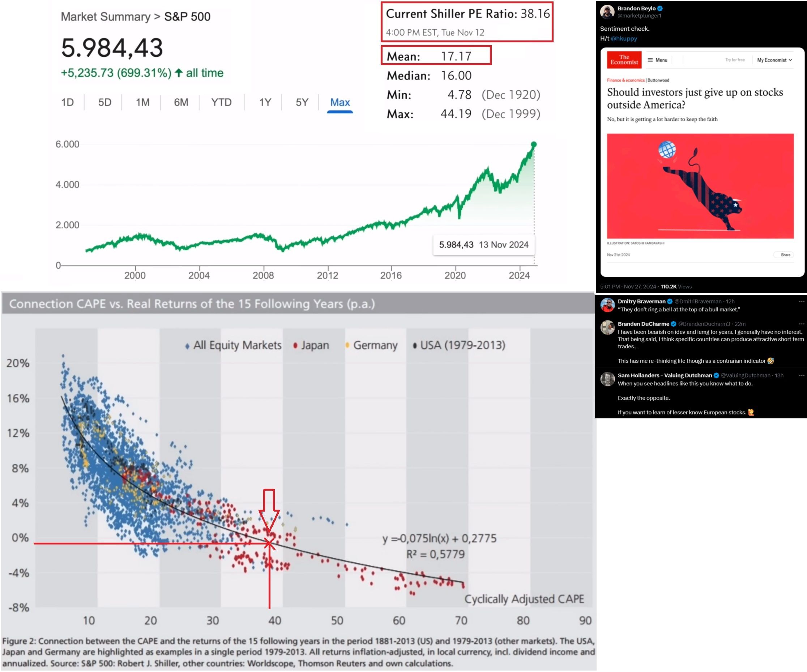Select the 1D time range tab
Image resolution: width=807 pixels, height=672 pixels.
pos(67,102)
